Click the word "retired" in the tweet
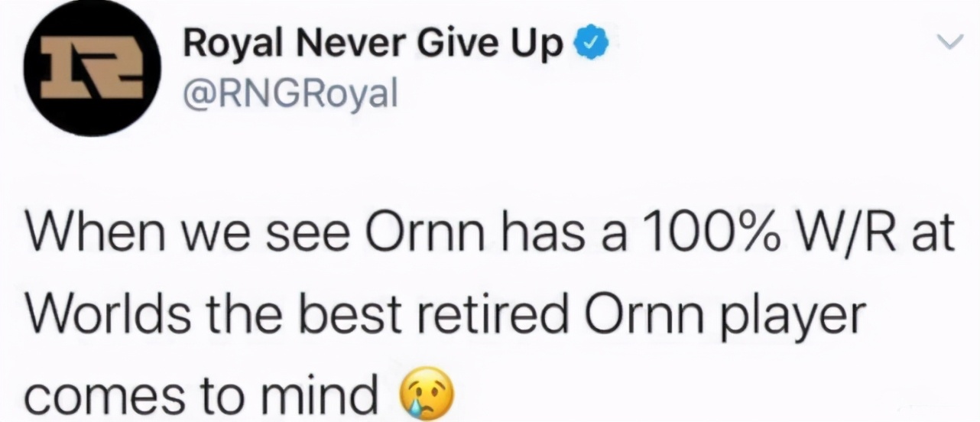The height and width of the screenshot is (422, 980). click(x=501, y=316)
